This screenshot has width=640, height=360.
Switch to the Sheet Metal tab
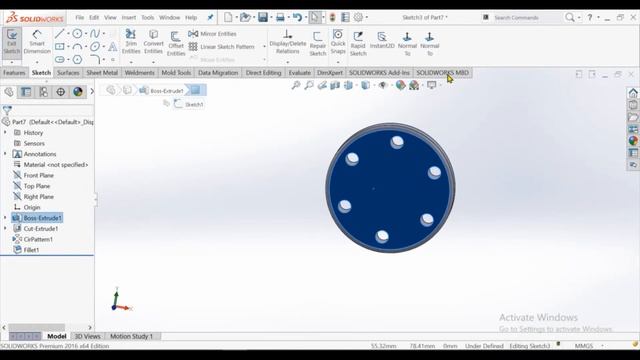[102, 73]
